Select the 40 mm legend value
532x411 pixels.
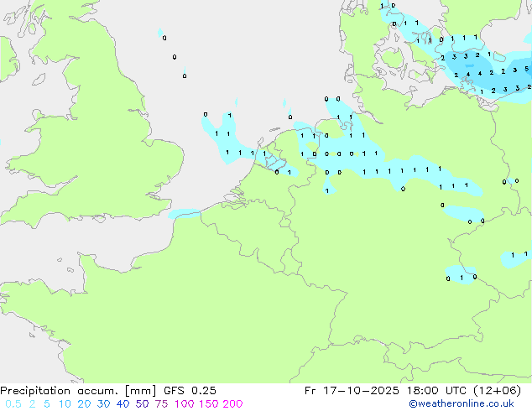(123, 404)
